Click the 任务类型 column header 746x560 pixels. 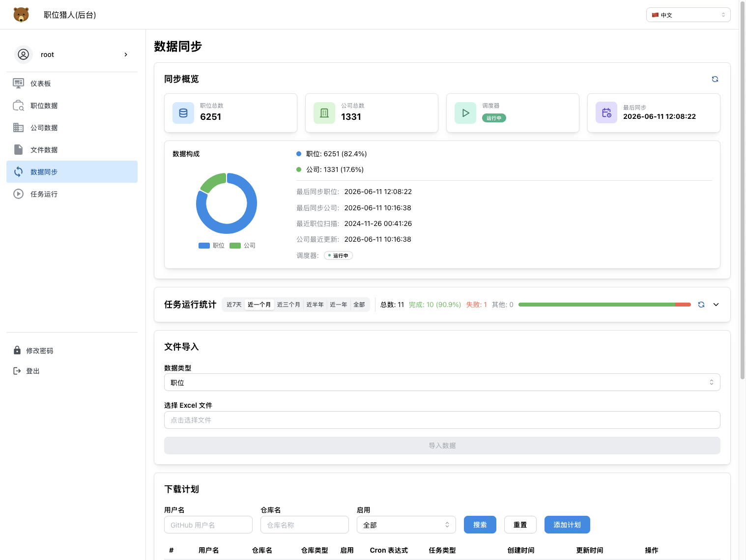[x=442, y=550]
